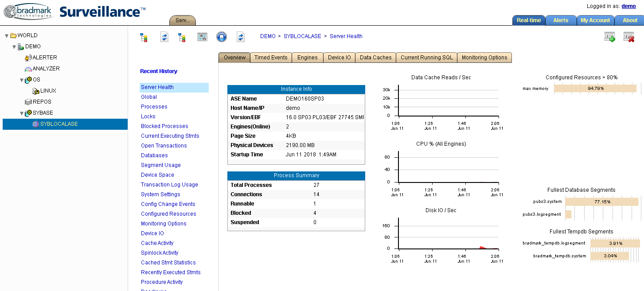Open the calendar icon in the toolbar

click(202, 37)
